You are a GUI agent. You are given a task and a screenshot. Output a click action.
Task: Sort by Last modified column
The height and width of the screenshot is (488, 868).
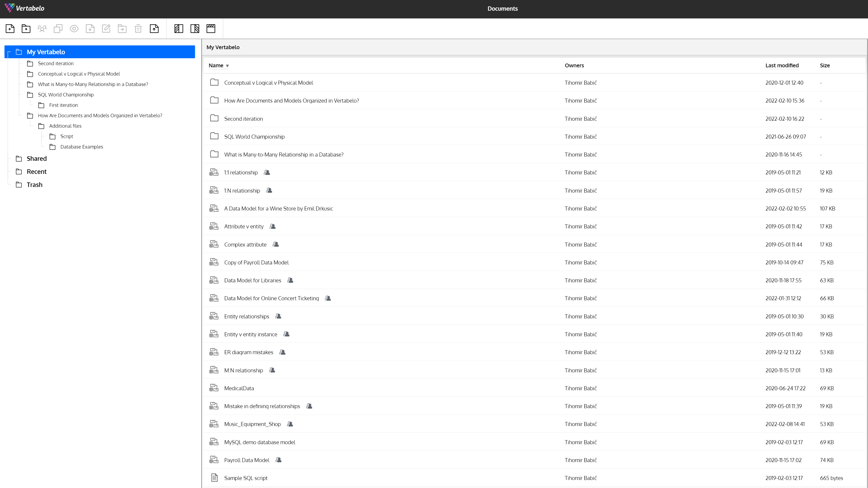point(782,65)
